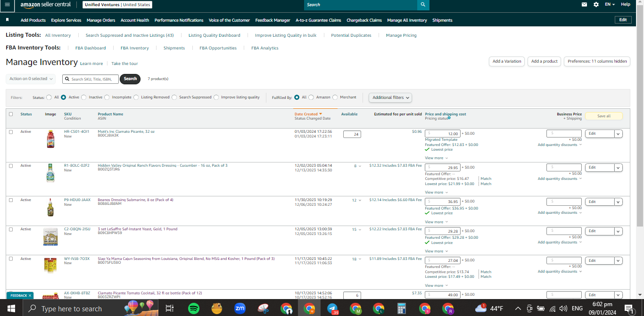Click the Beanos Dressing product image
This screenshot has width=644, height=316.
50,207
